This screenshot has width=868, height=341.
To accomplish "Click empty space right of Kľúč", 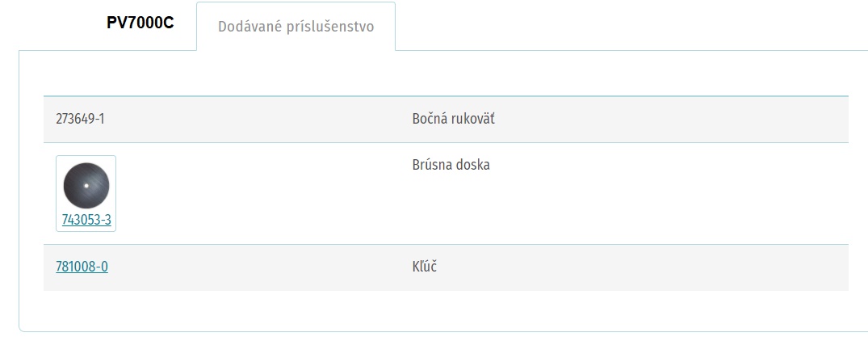I will pos(636,267).
